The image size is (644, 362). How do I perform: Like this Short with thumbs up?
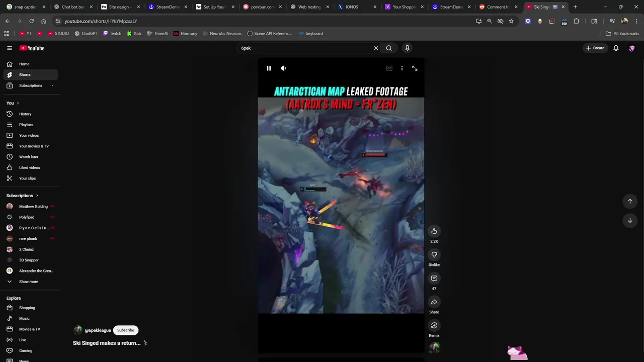point(434,231)
